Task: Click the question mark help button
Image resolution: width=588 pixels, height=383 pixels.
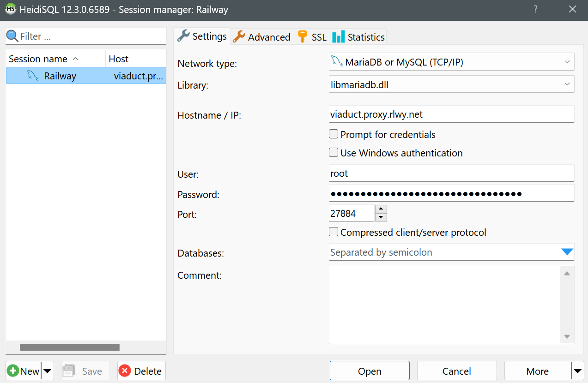Action: pyautogui.click(x=535, y=9)
